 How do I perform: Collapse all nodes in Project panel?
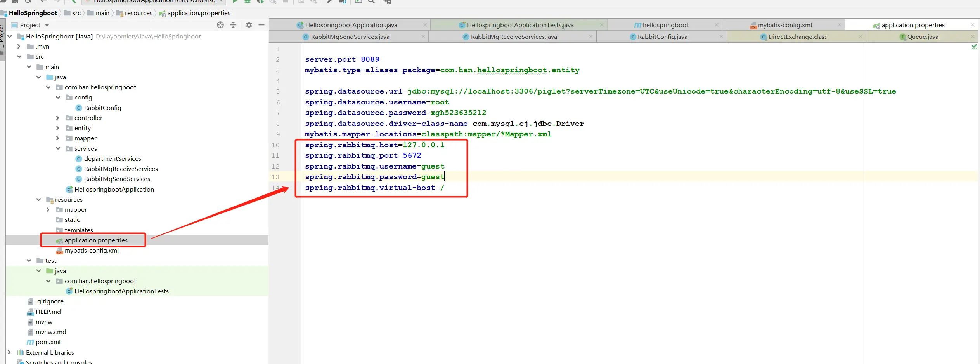click(233, 25)
